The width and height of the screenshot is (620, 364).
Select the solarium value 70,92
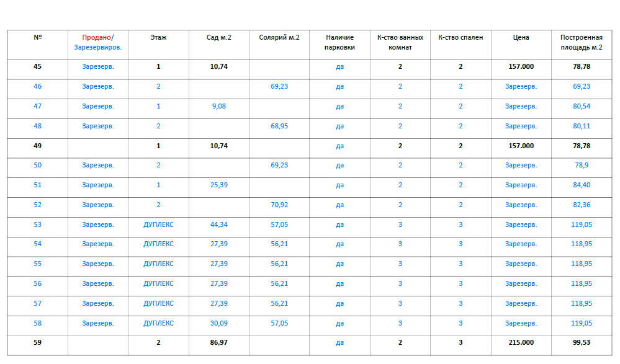(279, 205)
